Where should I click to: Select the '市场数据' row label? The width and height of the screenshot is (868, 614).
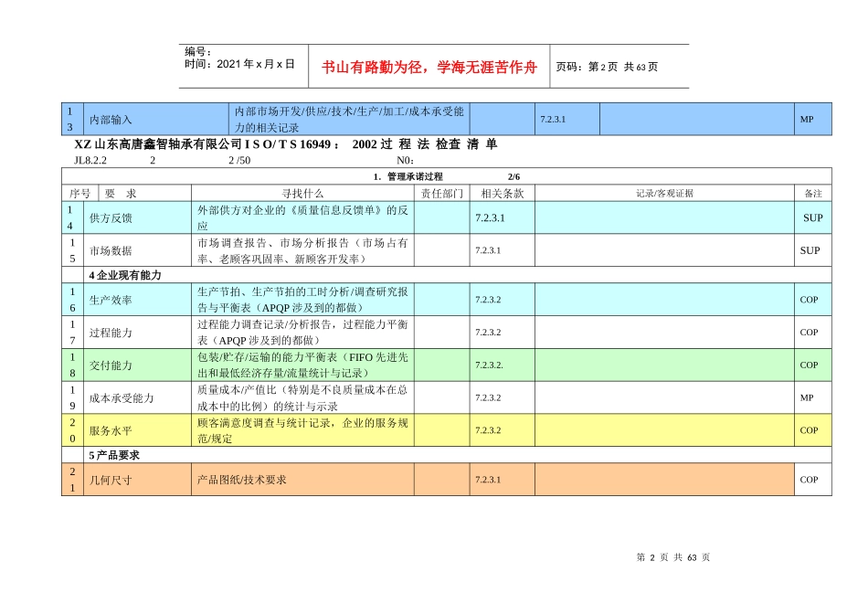111,250
